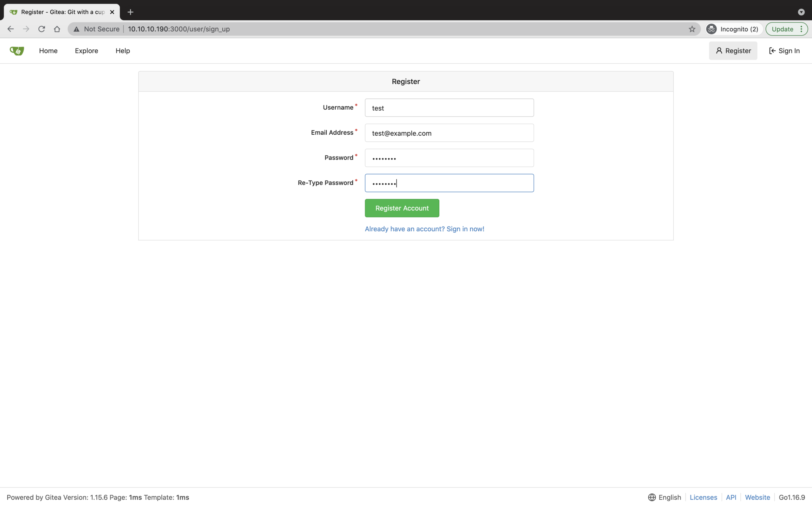The image size is (812, 507).
Task: Select the Register - Gitea browser tab
Action: [60, 12]
